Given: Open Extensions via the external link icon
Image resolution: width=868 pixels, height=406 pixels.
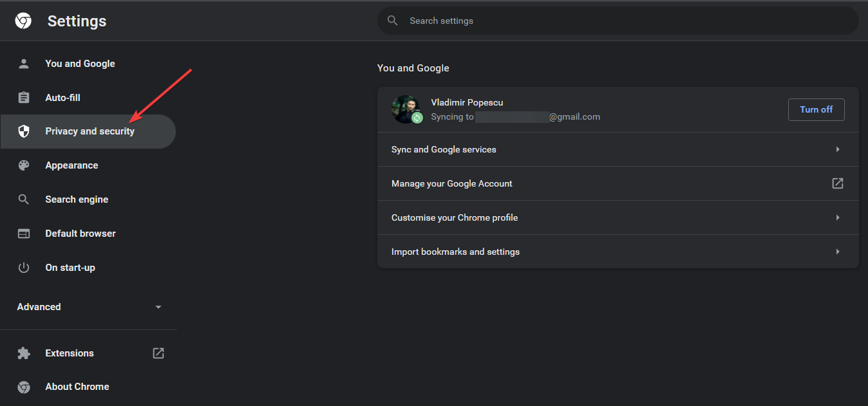Looking at the screenshot, I should pyautogui.click(x=158, y=353).
